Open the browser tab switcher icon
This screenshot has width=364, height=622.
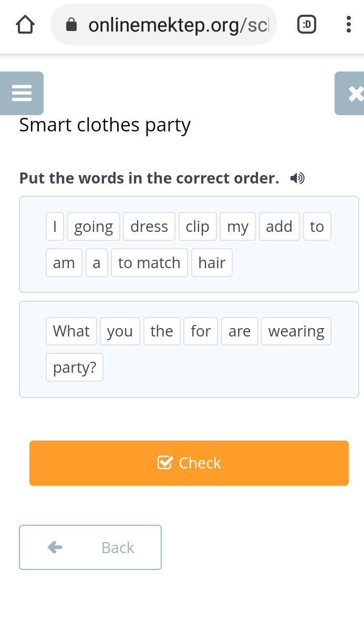click(x=307, y=24)
